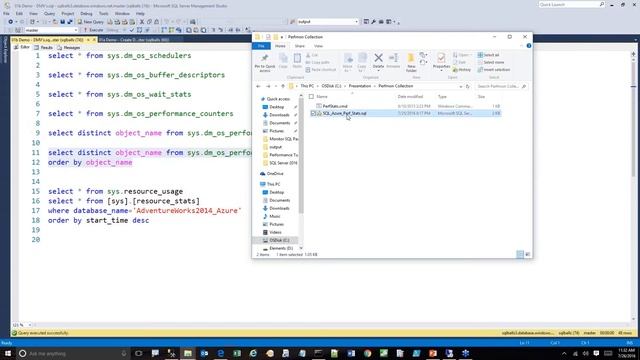640x360 pixels.
Task: Open the address bar history dropdown
Action: 461,87
